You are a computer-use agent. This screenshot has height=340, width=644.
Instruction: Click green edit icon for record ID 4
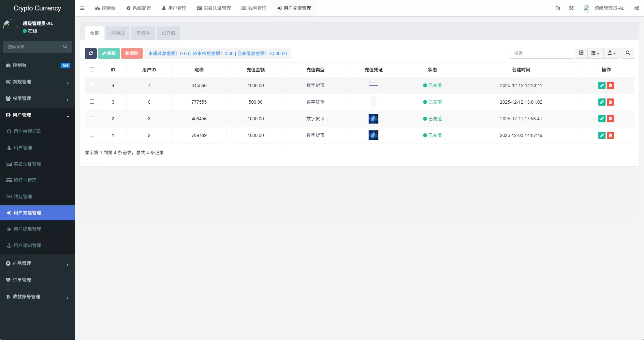[x=602, y=85]
